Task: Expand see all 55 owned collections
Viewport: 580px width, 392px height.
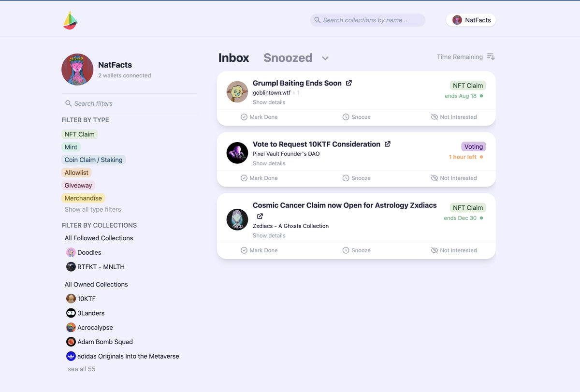Action: [82, 369]
